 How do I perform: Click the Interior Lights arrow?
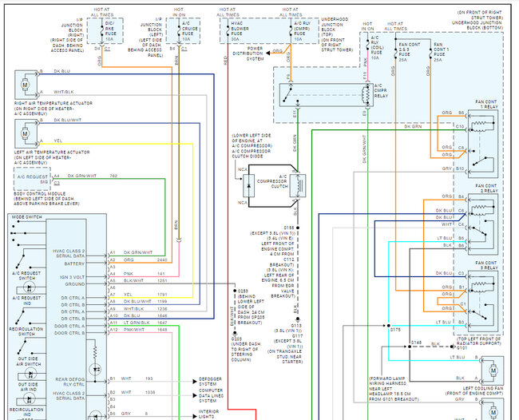pos(195,416)
